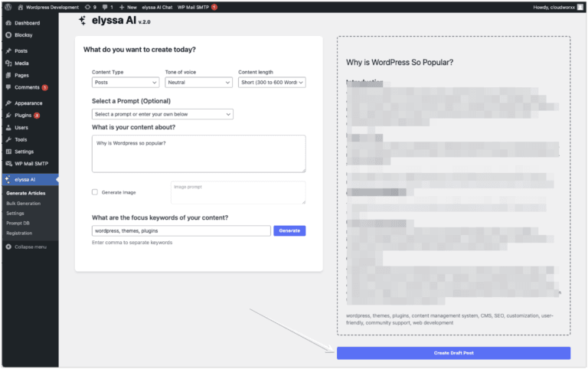Image resolution: width=588 pixels, height=369 pixels.
Task: Open the 9 pending updates indicator
Action: 90,7
